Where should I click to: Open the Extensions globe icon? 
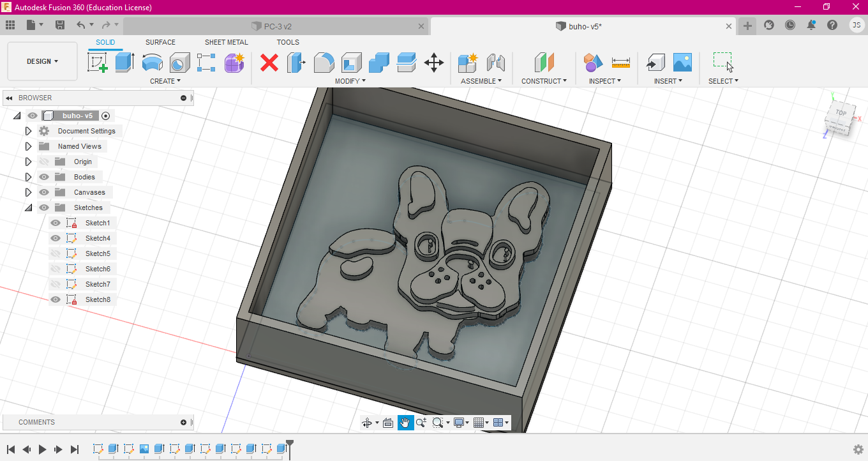pyautogui.click(x=769, y=25)
